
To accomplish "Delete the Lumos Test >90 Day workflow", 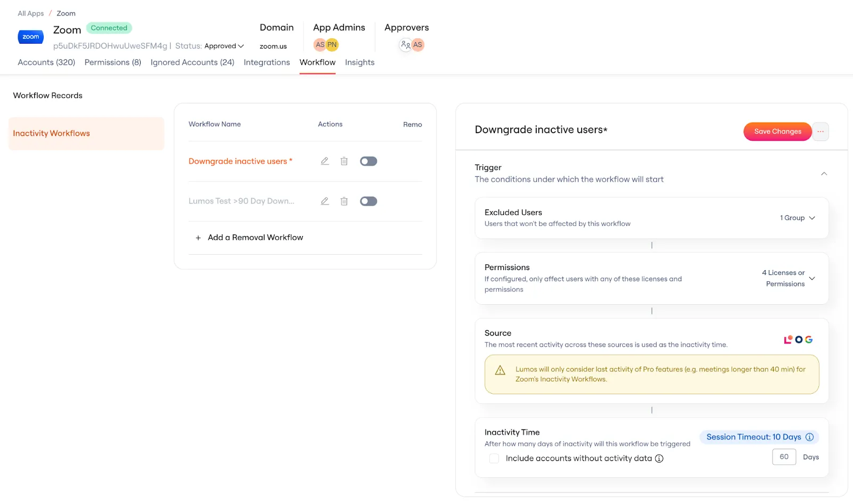I will [x=344, y=201].
